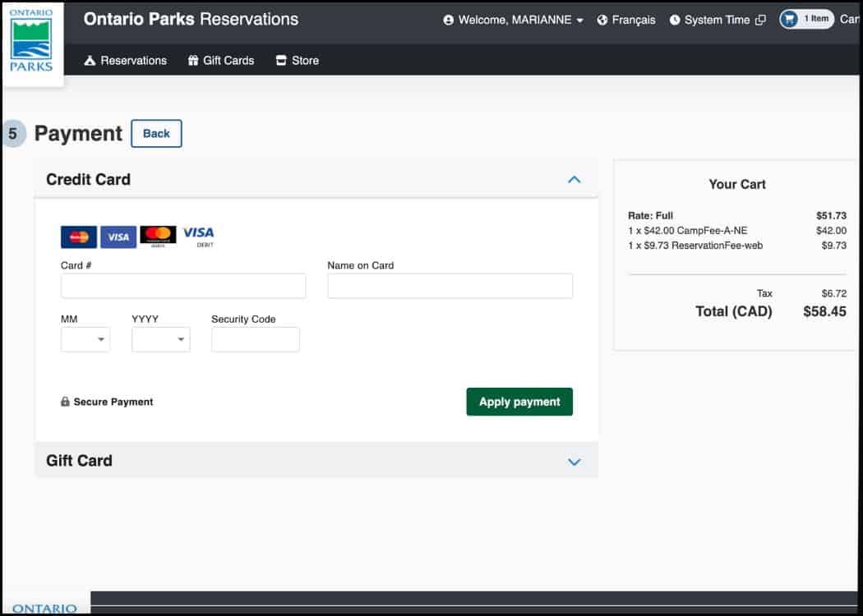Open the MM expiry month dropdown

tap(85, 339)
